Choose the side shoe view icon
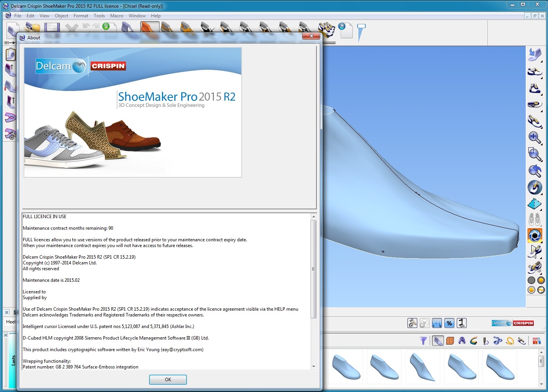Screen dimensions: 548x392 pos(535,72)
